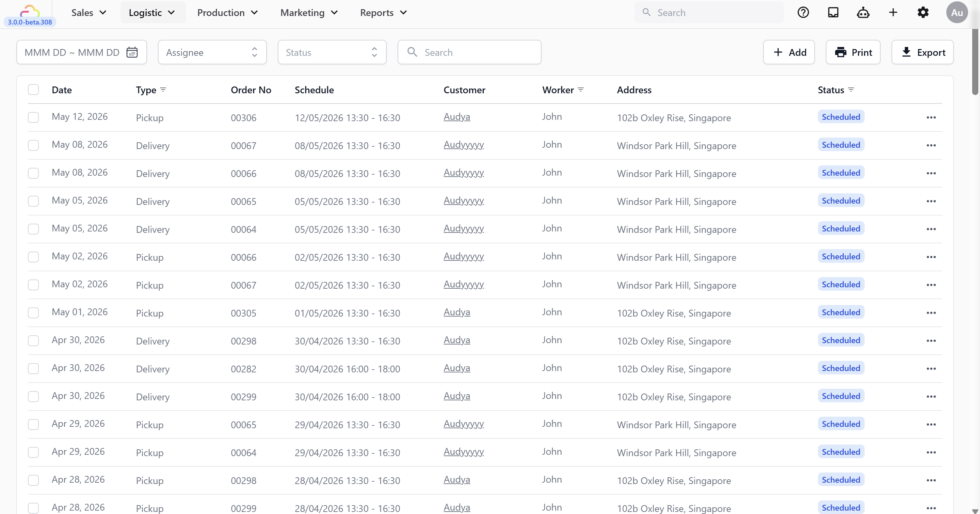Viewport: 980px width, 514px height.
Task: Click the Status column filter icon
Action: [851, 90]
